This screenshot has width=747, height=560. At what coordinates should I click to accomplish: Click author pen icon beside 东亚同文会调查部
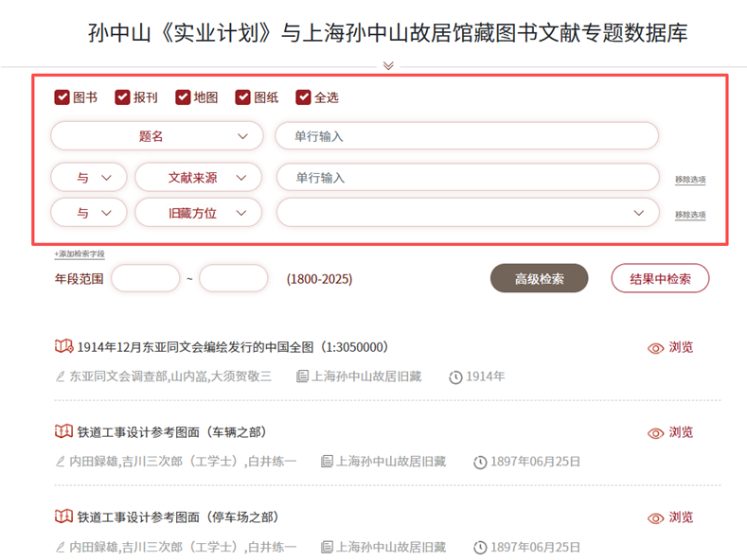(60, 376)
